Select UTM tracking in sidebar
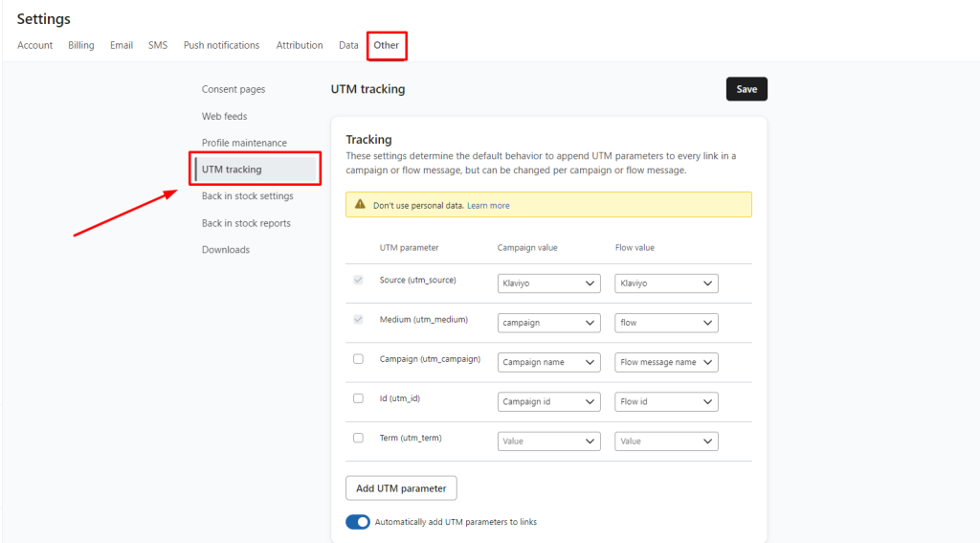The image size is (980, 543). (232, 170)
